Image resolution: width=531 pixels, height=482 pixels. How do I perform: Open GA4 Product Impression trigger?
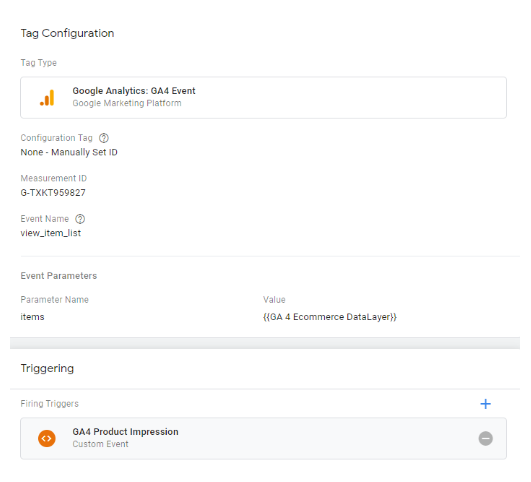263,439
